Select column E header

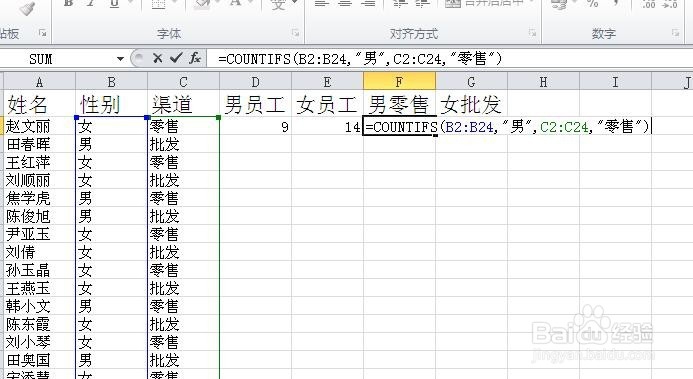pyautogui.click(x=327, y=82)
